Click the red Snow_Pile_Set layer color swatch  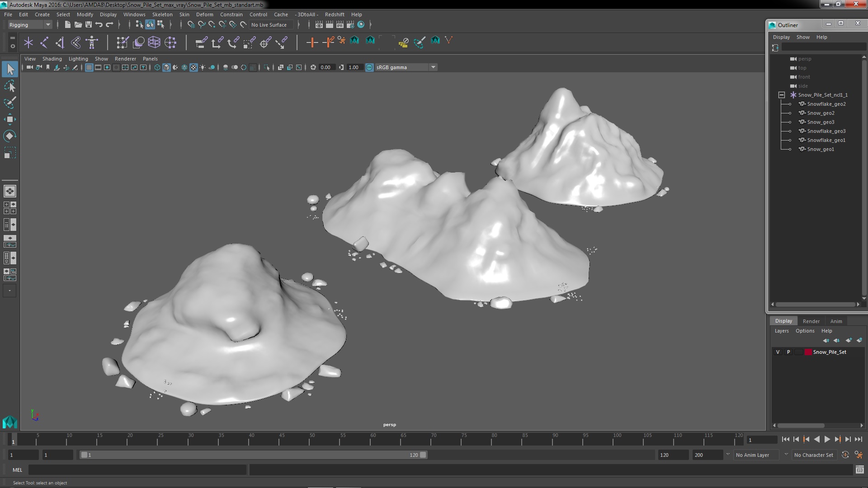(x=808, y=352)
